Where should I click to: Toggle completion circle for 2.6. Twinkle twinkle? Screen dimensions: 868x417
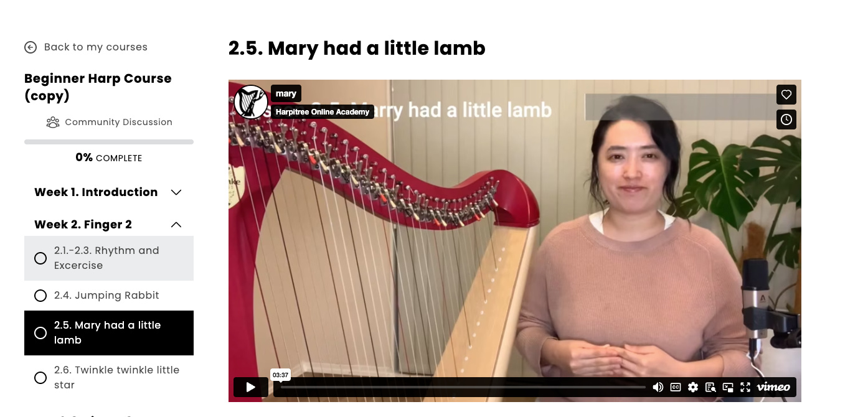point(40,378)
